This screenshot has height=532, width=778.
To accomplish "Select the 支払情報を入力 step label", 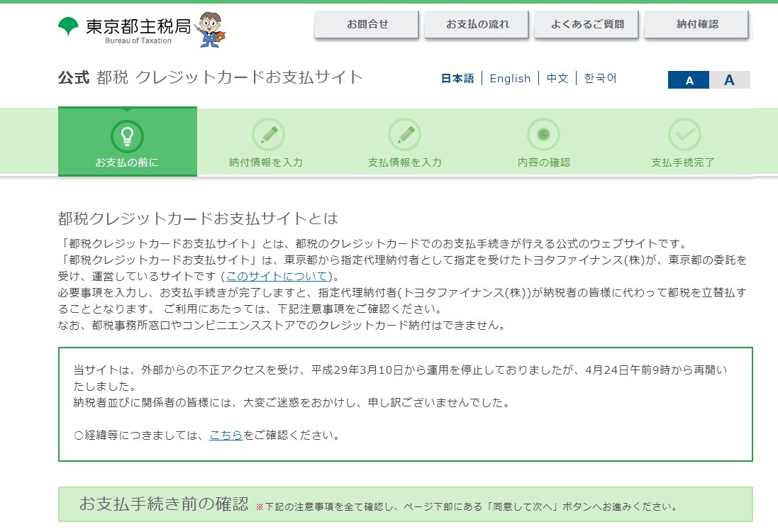I will [x=404, y=162].
